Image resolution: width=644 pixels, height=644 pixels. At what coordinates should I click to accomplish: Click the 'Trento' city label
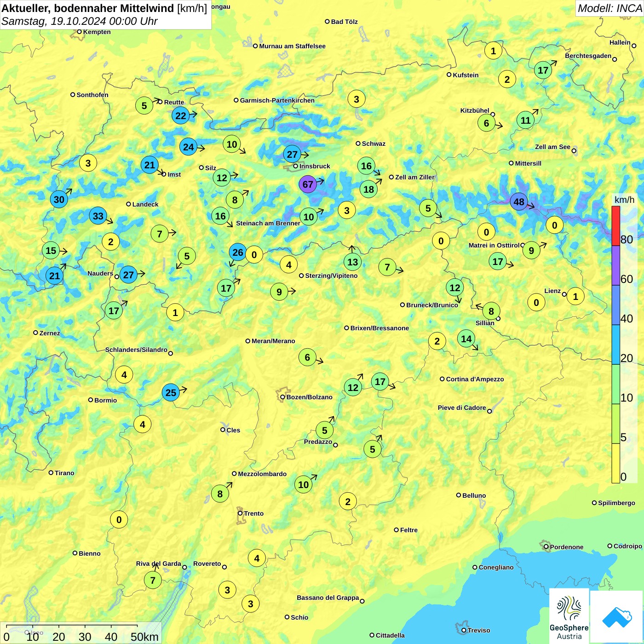tap(254, 513)
